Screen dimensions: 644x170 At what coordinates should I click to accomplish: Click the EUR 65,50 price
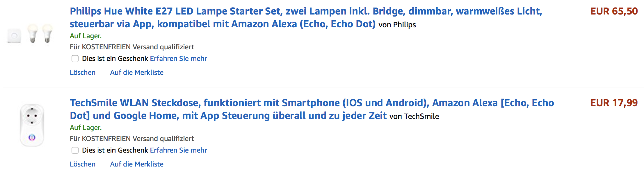coord(614,11)
